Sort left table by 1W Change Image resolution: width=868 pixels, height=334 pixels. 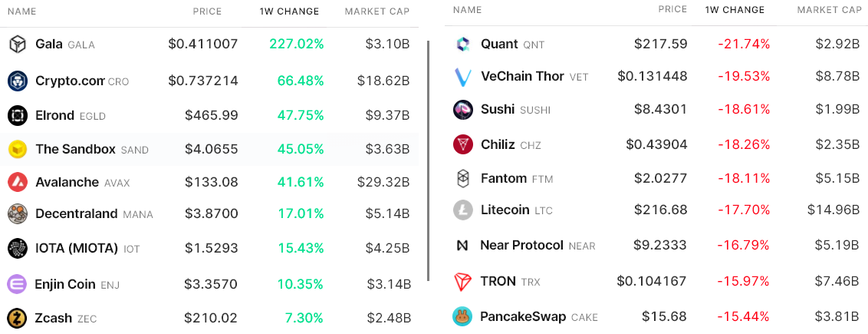click(x=290, y=11)
